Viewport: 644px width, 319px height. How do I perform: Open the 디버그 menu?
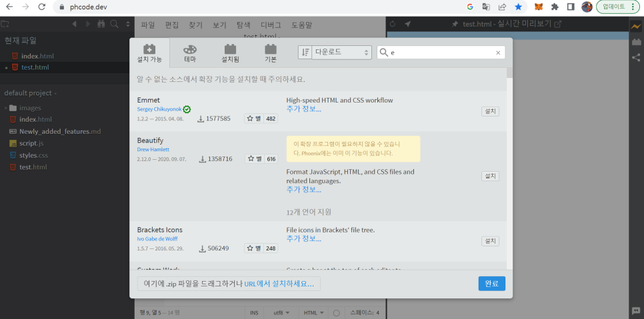(x=271, y=25)
